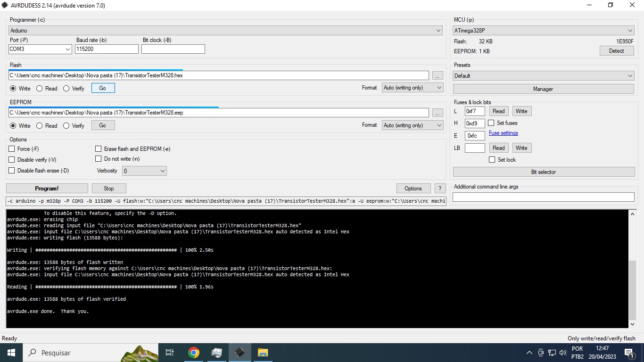Open the Windows Start menu
The image size is (644, 362).
10,353
